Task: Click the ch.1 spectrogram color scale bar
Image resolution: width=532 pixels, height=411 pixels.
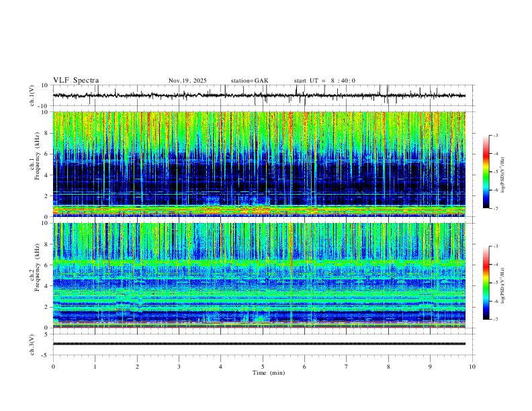Action: (x=486, y=172)
